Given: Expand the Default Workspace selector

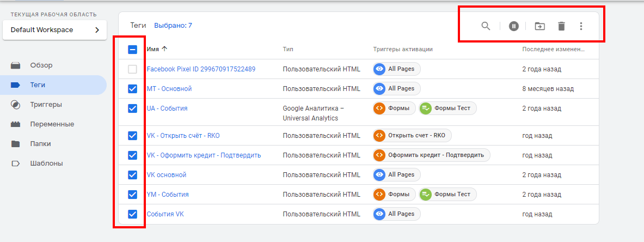Looking at the screenshot, I should (54, 30).
